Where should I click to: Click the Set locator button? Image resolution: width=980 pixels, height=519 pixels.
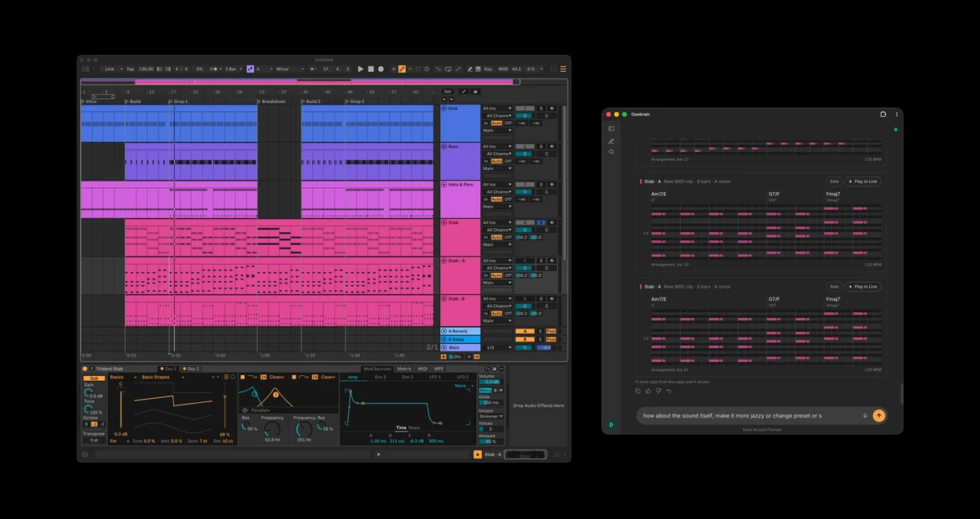448,92
